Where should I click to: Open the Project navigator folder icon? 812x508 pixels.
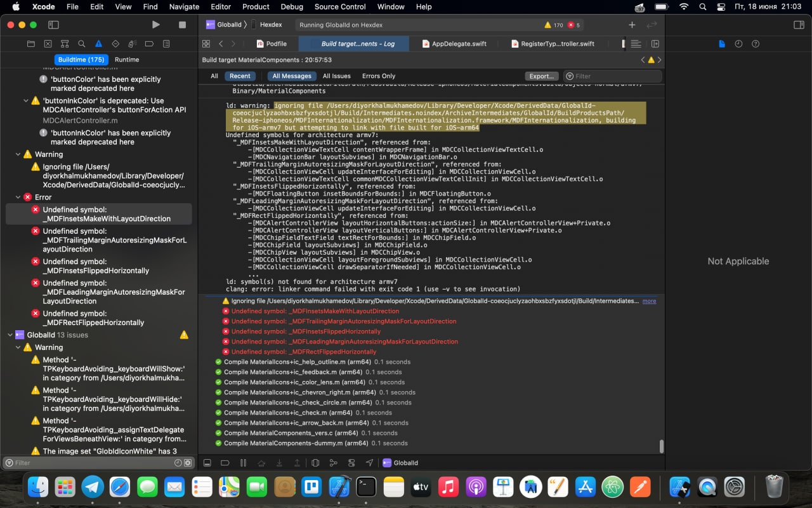click(30, 44)
